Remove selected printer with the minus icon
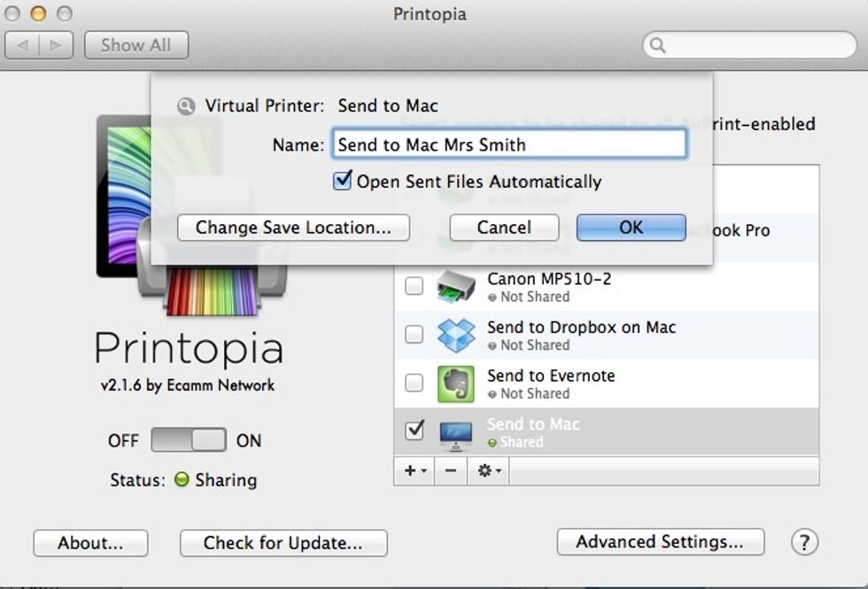The image size is (868, 589). click(451, 471)
